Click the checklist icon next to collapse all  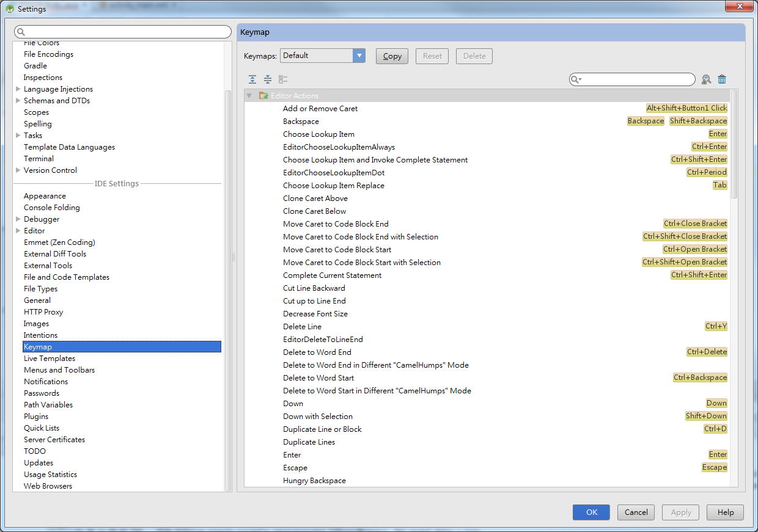[x=282, y=79]
